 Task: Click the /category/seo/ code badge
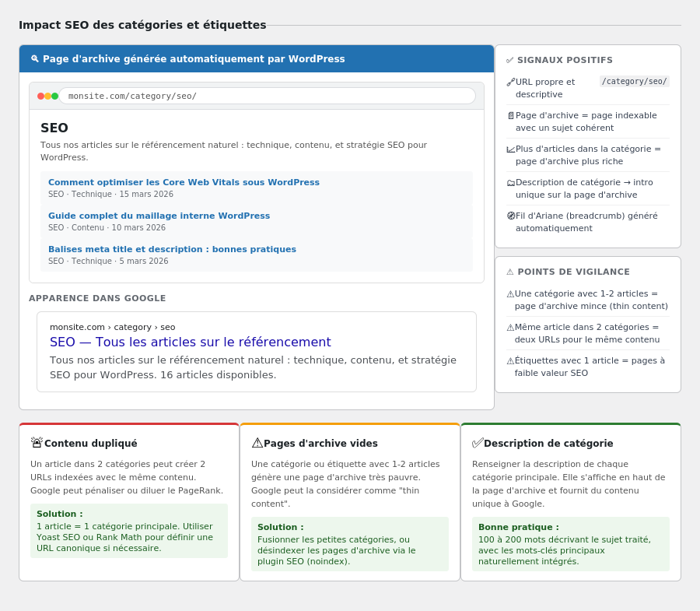click(635, 81)
